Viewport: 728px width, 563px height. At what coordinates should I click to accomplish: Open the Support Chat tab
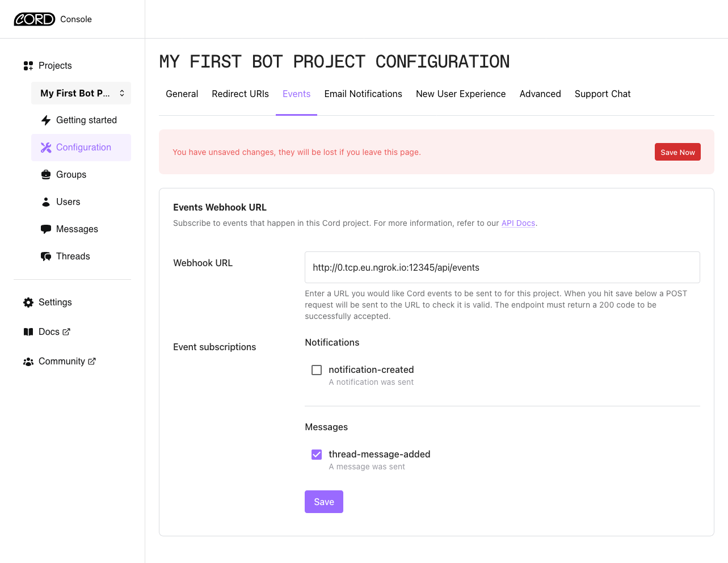(603, 94)
